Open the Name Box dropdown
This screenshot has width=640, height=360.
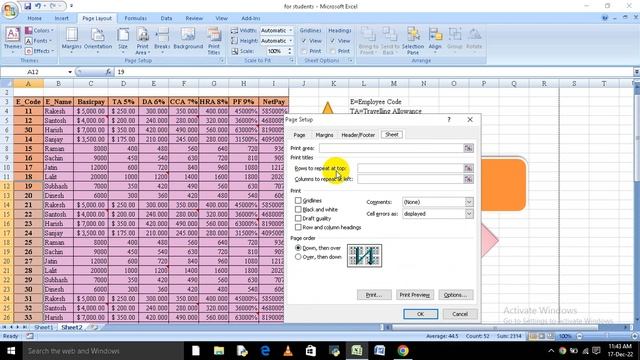pyautogui.click(x=70, y=72)
